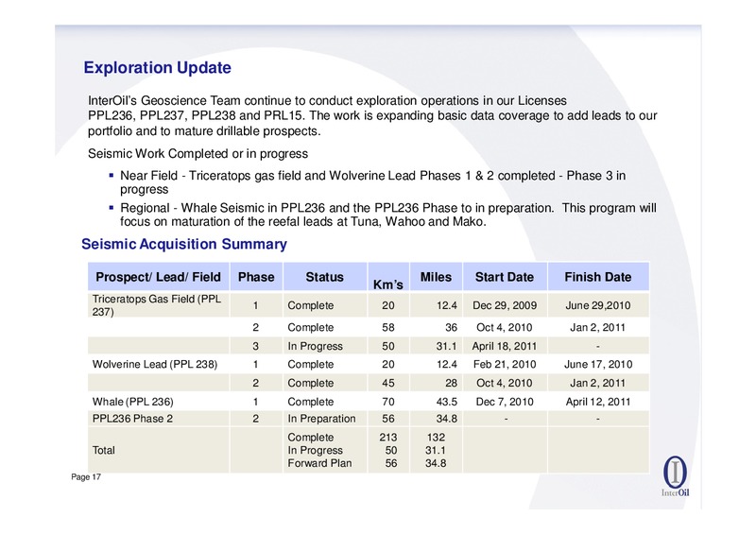Viewport: 756px width, 534px height.
Task: Select the InterOil's Geoscience Team paragraph
Action: (x=372, y=115)
